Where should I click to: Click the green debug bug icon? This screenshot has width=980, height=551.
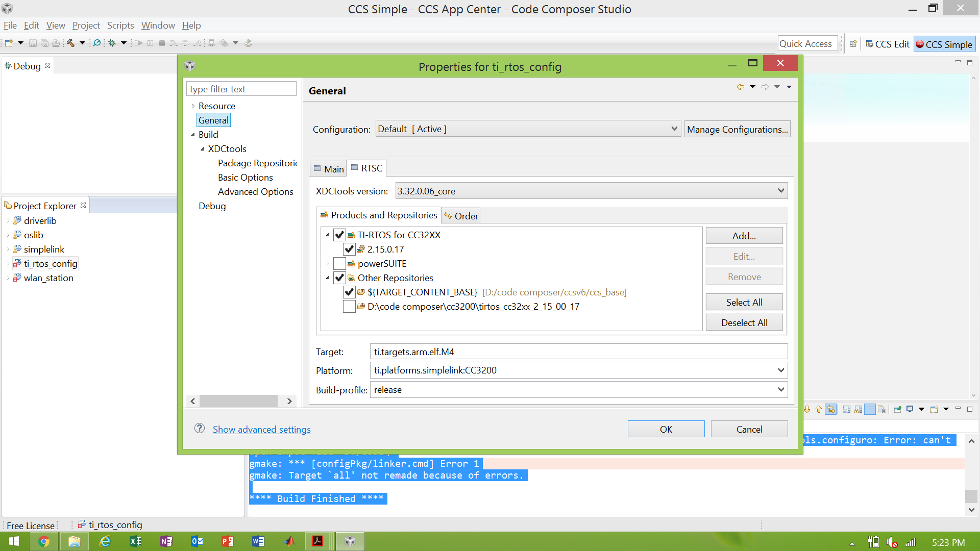click(112, 43)
